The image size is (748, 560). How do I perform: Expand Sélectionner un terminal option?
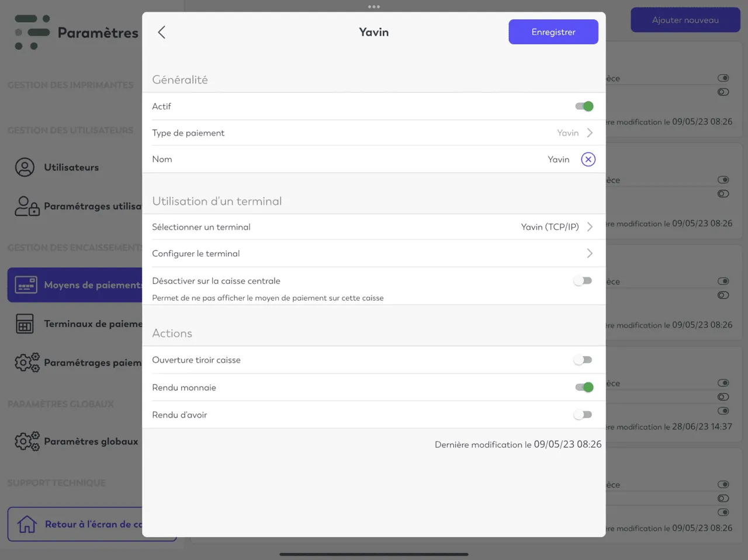[373, 227]
